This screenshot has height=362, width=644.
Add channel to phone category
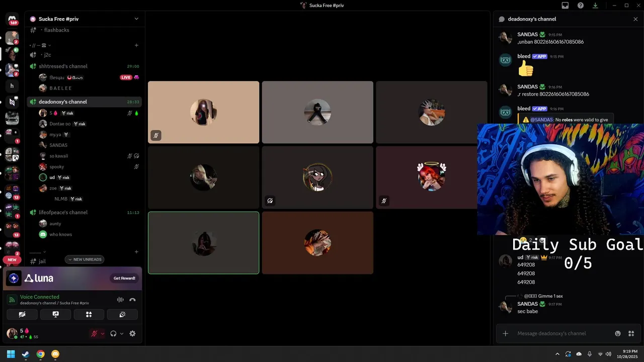click(x=136, y=45)
